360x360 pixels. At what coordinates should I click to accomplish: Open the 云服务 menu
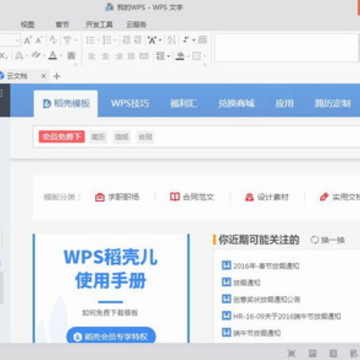(x=136, y=25)
